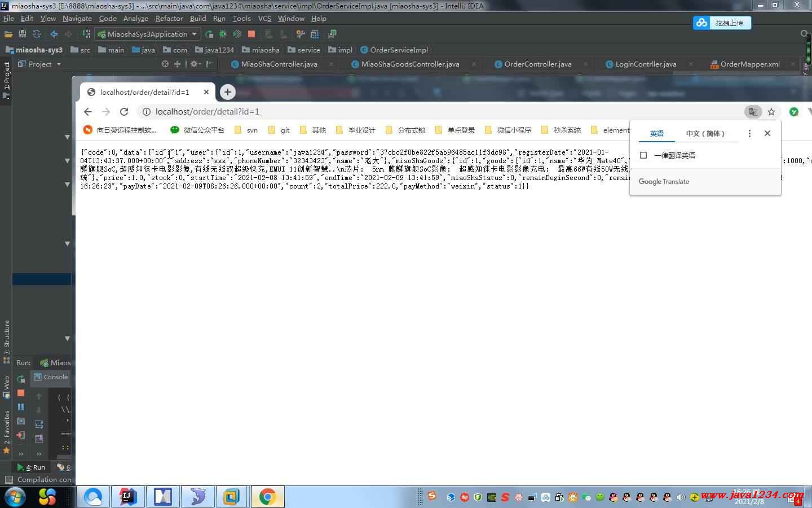Click the miaosha-sys3 breadcrumb
This screenshot has height=508, width=812.
[x=34, y=50]
